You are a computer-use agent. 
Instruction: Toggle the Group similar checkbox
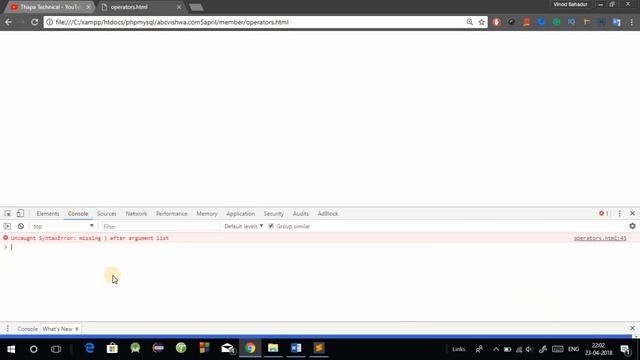(x=271, y=226)
